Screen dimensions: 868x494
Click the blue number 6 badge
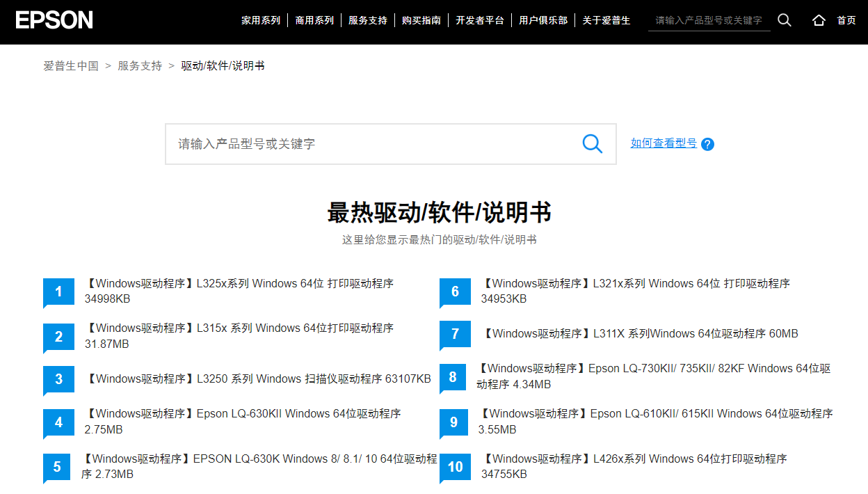(x=455, y=292)
